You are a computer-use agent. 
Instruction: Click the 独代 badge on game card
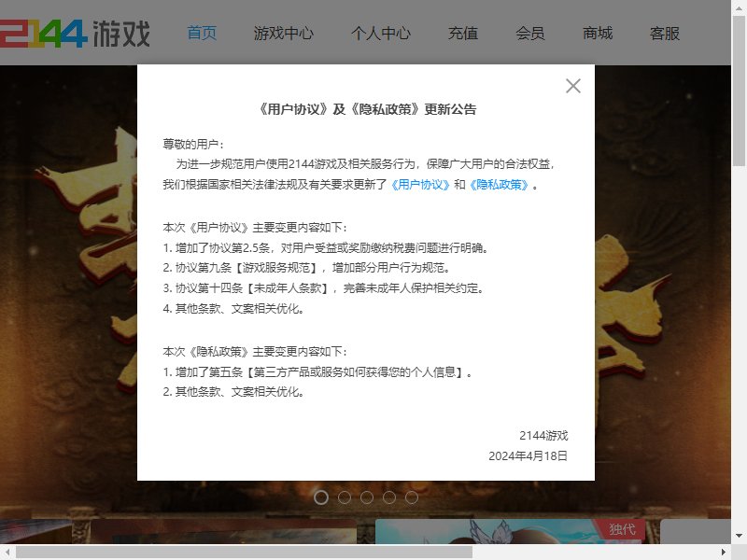click(622, 529)
